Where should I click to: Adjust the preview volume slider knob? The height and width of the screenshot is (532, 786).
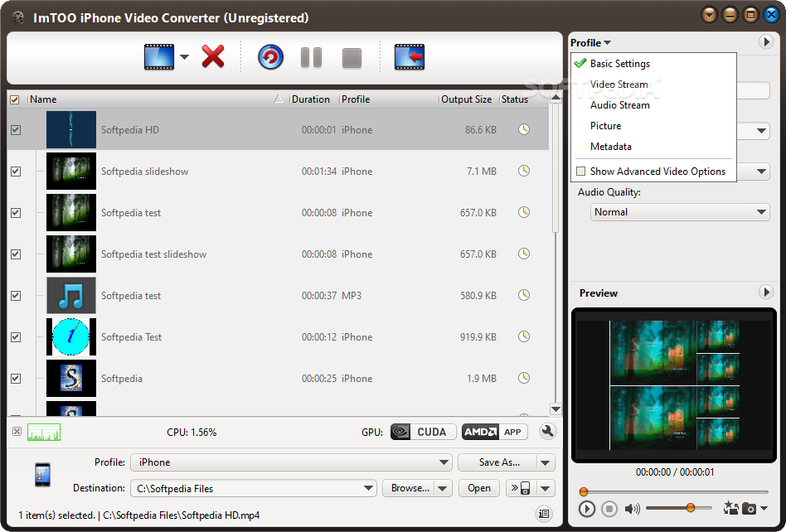pos(691,507)
